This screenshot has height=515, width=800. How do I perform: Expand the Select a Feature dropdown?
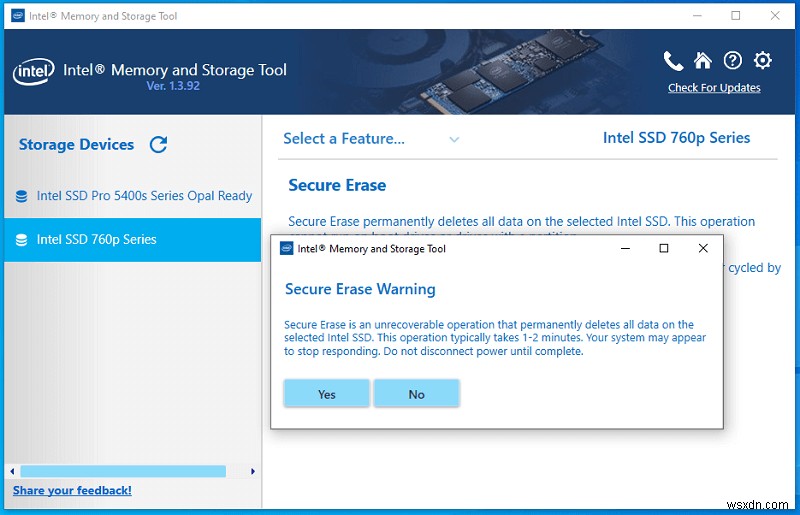click(344, 139)
